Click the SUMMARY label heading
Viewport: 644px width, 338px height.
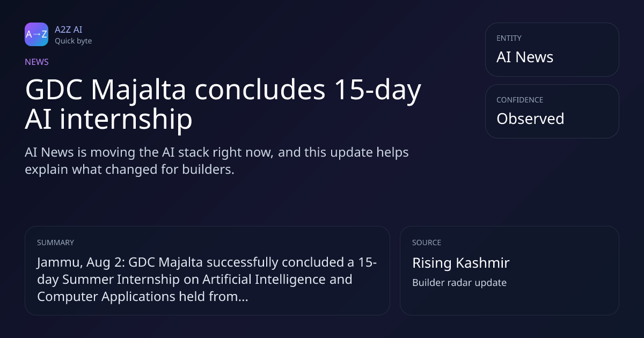coord(55,243)
